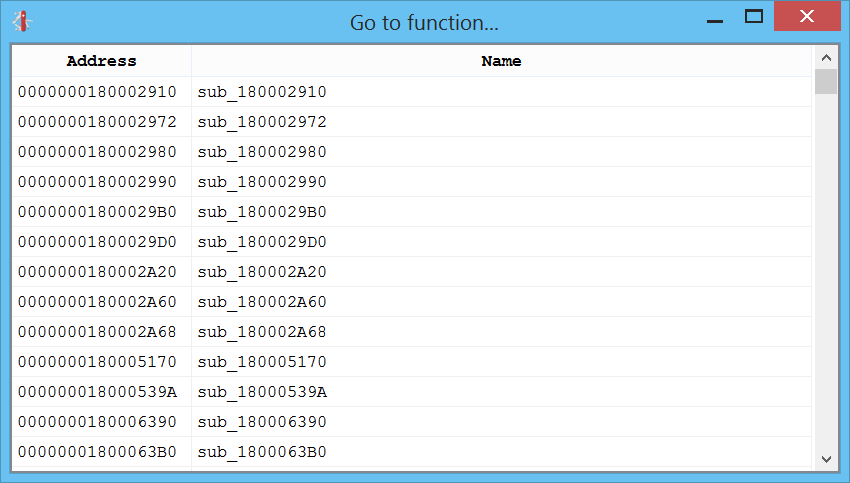Select address 0000000180002980
This screenshot has width=850, height=483.
coord(97,152)
